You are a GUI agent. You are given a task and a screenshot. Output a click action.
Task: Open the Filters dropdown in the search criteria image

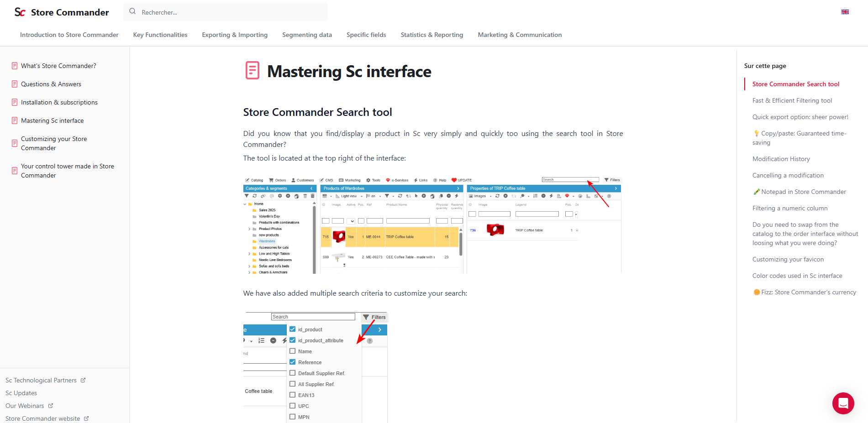click(x=374, y=317)
